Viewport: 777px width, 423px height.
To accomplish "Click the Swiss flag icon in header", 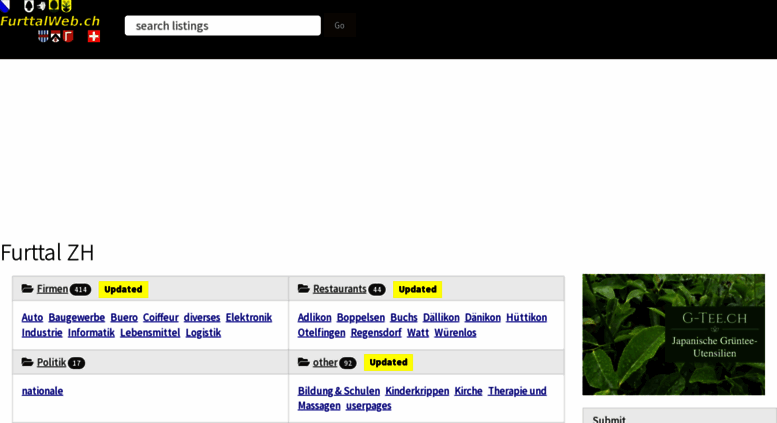I will coord(94,36).
